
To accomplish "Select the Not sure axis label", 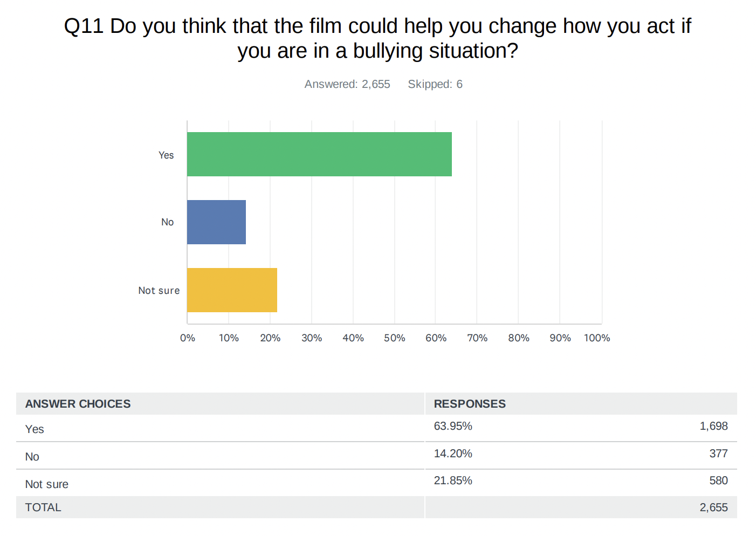I will [x=159, y=291].
